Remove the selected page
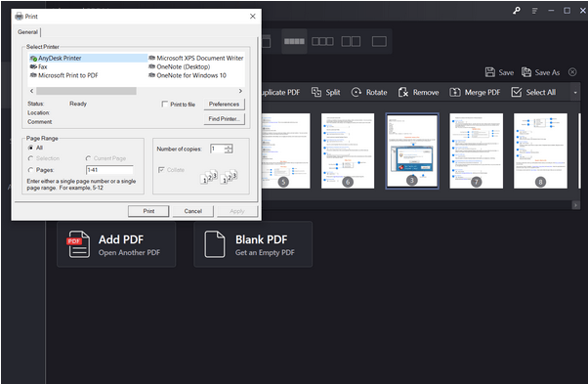Screen dimensions: 588x384 [x=418, y=92]
